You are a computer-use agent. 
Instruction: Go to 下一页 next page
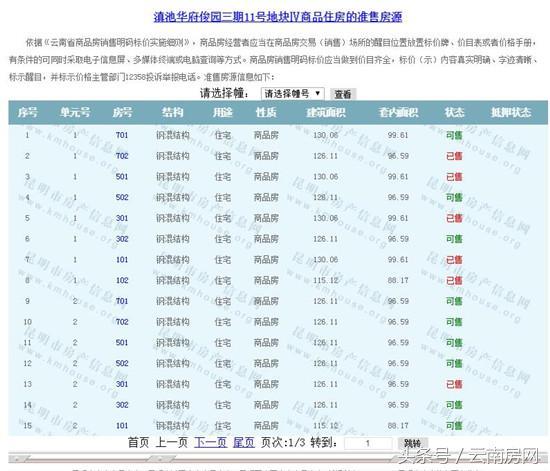coord(210,442)
